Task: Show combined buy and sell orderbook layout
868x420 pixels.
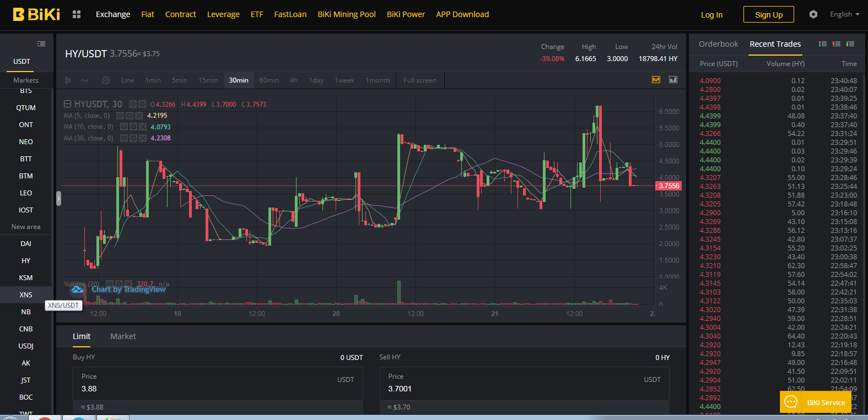Action: [823, 44]
